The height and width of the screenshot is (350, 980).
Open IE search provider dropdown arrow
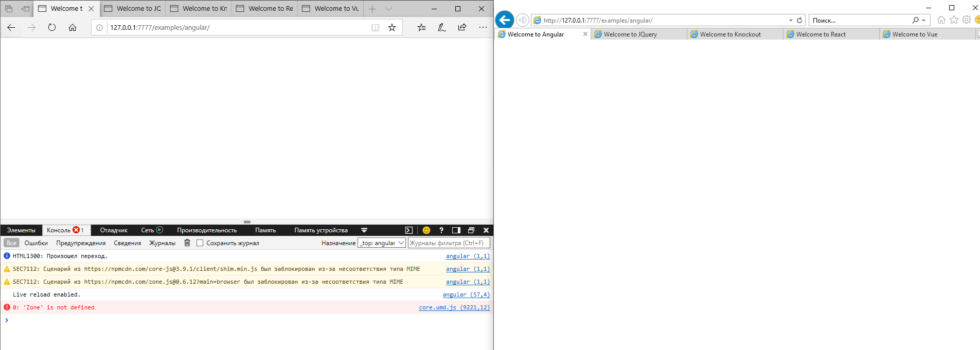tap(924, 20)
